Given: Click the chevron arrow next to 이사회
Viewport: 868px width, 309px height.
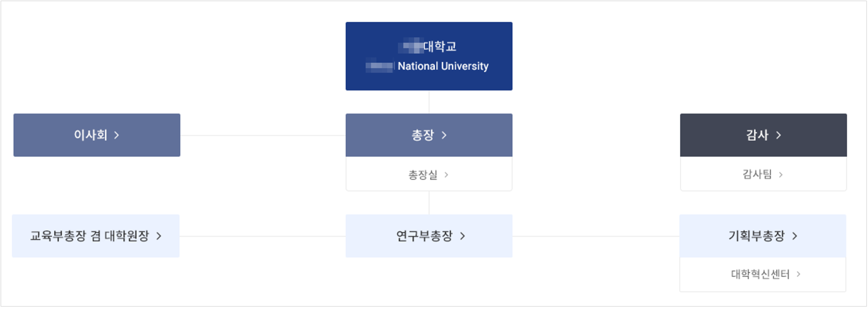Looking at the screenshot, I should (117, 135).
